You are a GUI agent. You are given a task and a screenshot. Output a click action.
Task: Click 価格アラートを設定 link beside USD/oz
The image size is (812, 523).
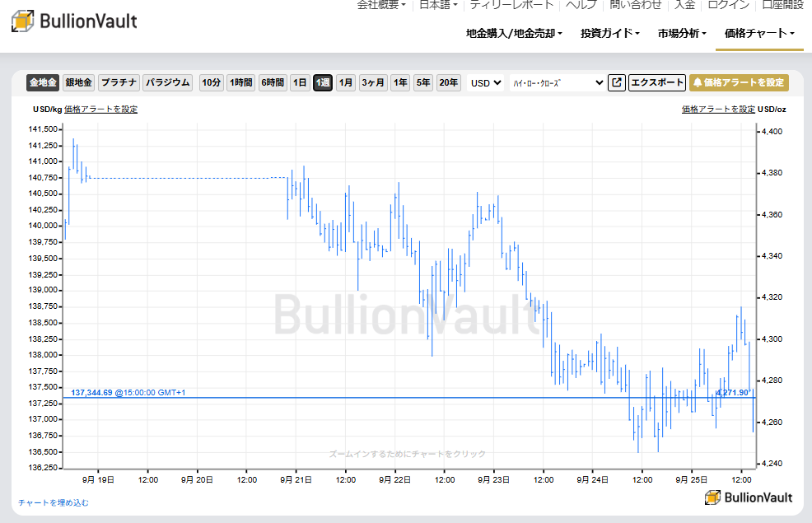[718, 110]
